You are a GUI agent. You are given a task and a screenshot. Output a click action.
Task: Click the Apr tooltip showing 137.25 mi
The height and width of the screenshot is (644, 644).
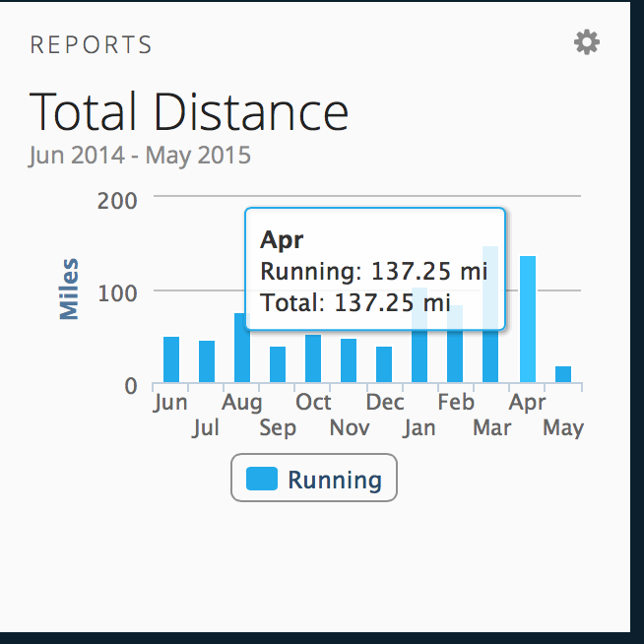tap(374, 270)
